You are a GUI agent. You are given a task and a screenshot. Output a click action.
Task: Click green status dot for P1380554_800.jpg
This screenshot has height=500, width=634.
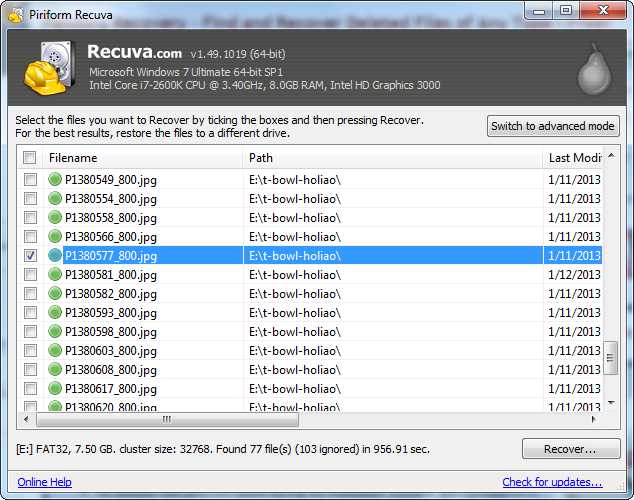55,198
